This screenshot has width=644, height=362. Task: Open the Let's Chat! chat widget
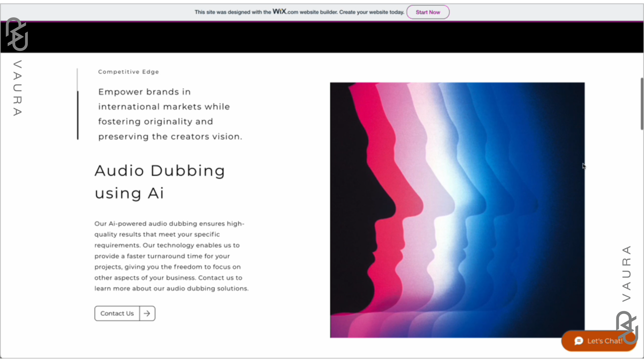click(599, 341)
